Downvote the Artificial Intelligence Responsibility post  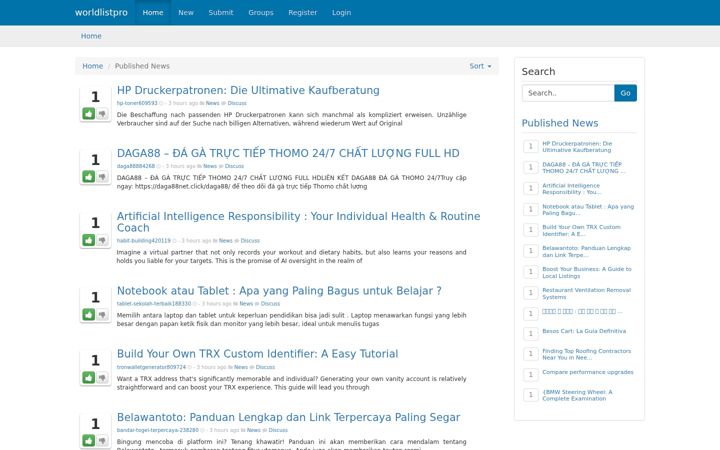click(x=102, y=240)
